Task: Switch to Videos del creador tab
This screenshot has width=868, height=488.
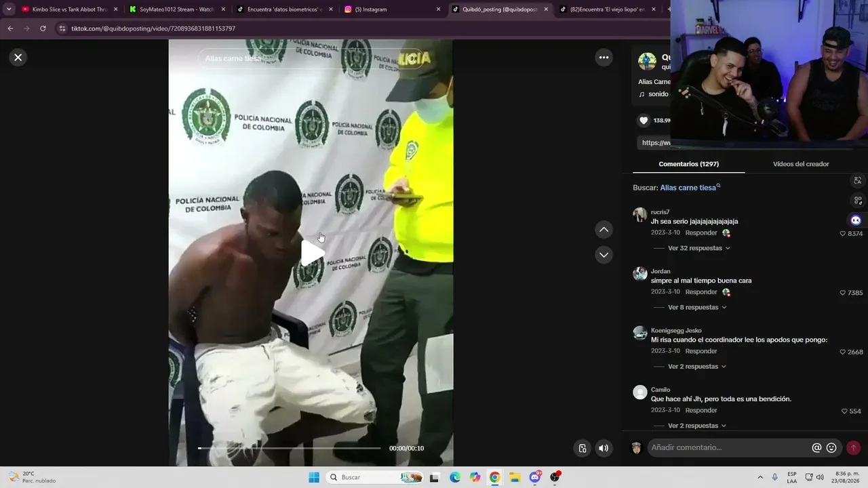Action: click(801, 164)
